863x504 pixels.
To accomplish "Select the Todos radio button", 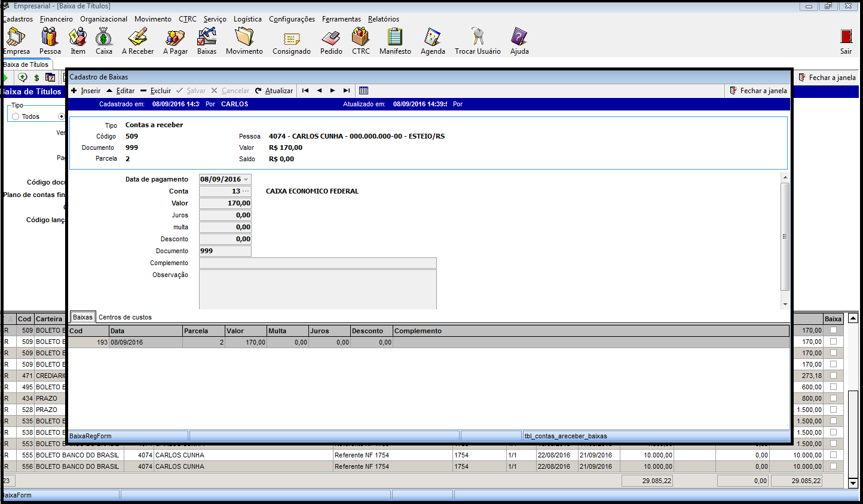I will point(16,116).
